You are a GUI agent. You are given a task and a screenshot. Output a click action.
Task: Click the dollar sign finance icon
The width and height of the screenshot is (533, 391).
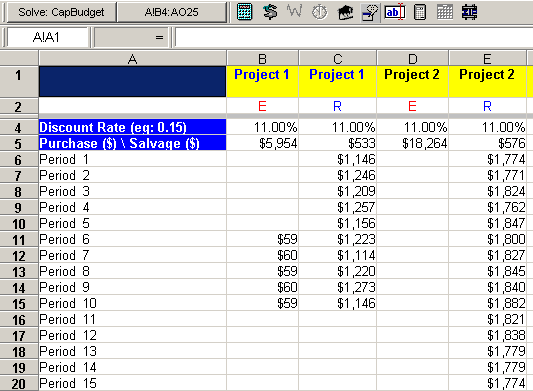pos(270,12)
